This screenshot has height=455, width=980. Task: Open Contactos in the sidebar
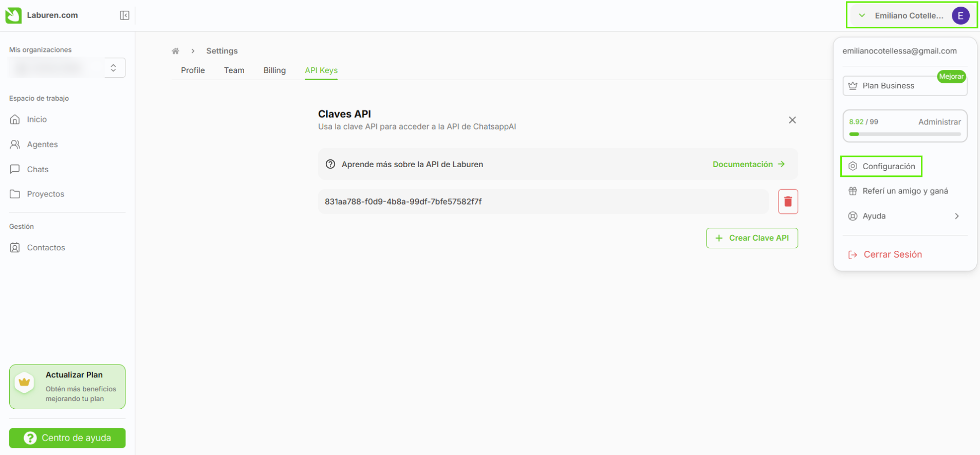46,248
